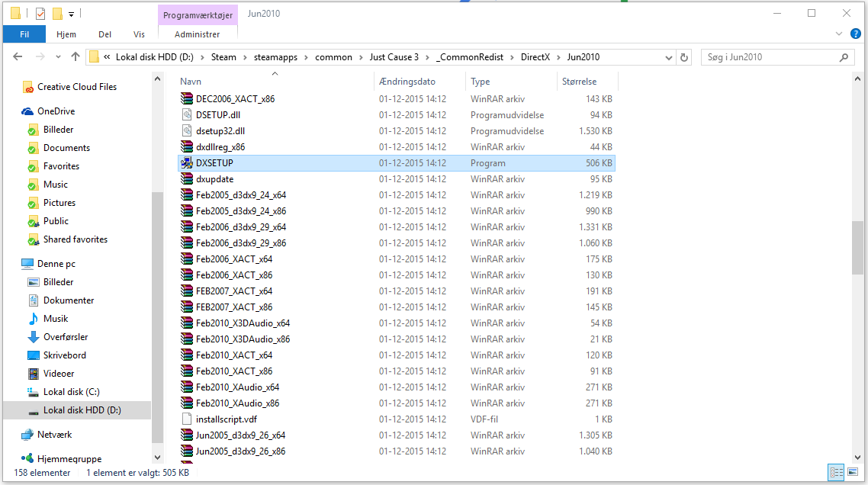
Task: Click the DXSETUP program icon
Action: [x=187, y=162]
